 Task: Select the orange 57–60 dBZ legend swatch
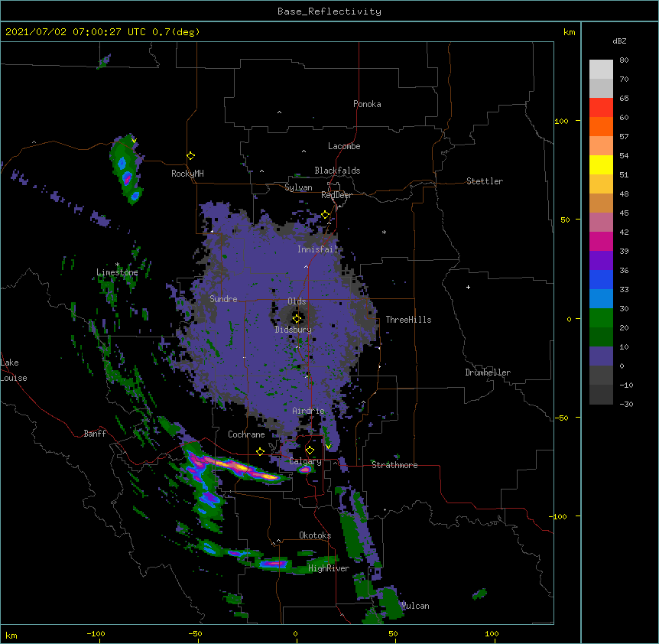pos(601,126)
